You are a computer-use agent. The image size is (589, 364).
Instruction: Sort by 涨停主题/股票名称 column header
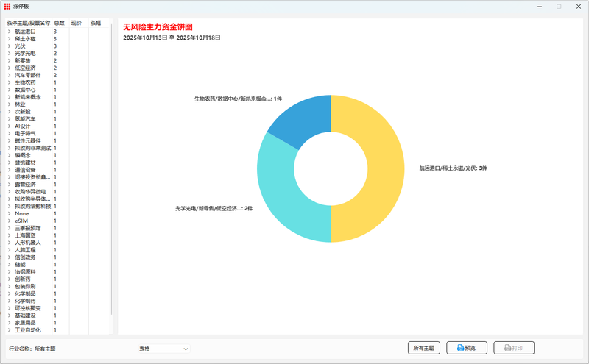[x=29, y=23]
